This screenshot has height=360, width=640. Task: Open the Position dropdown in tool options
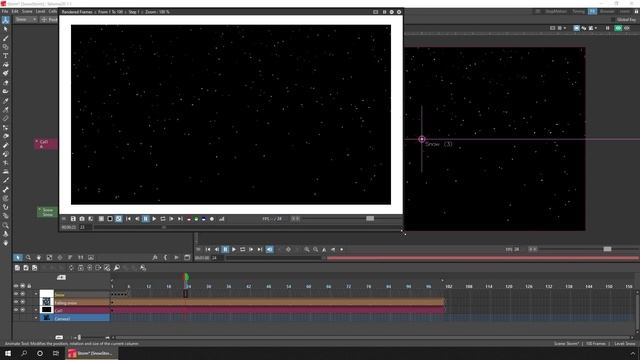pos(49,20)
